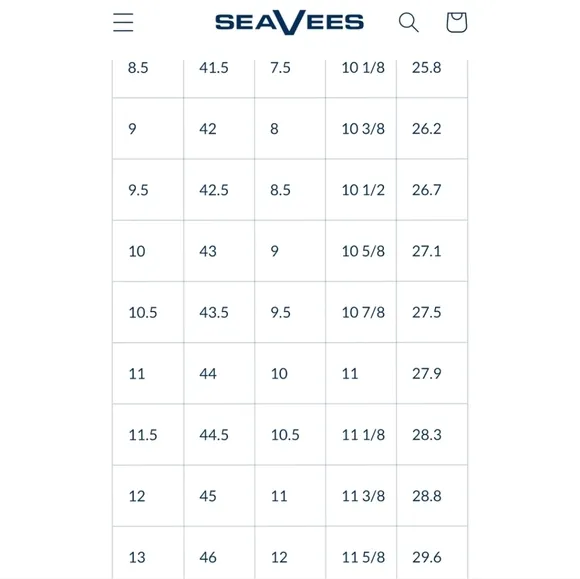Select the 26.7 centimeter value
Screen dimensions: 580x579
pos(432,190)
